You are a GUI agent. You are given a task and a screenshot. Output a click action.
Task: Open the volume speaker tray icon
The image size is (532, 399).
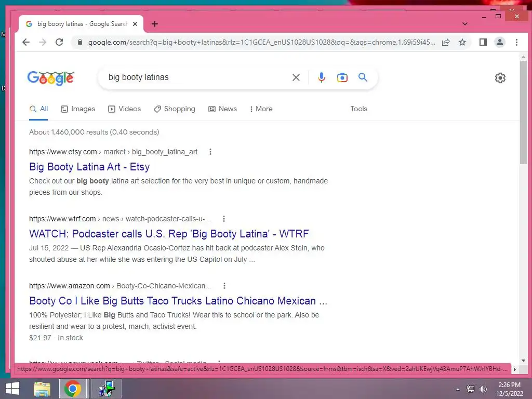coord(483,389)
